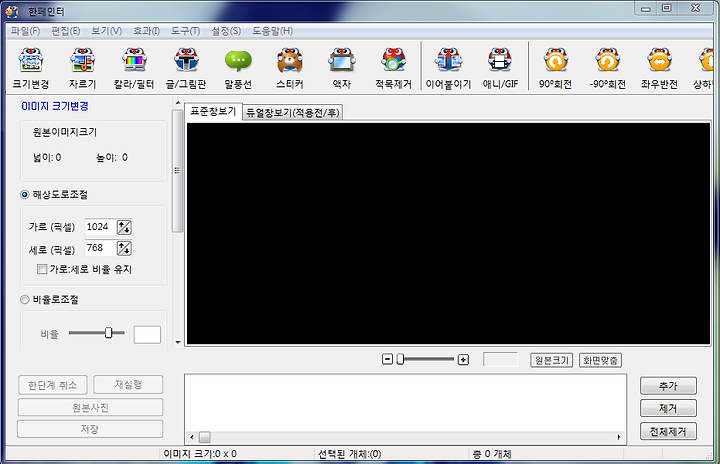Click the file list horizontal scrollbar thumb
Image resolution: width=720 pixels, height=464 pixels.
205,437
